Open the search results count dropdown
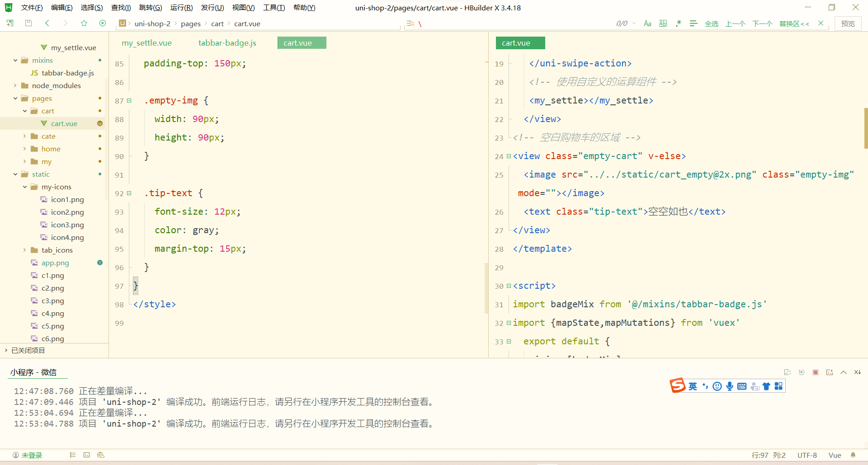The image size is (868, 465). [634, 23]
